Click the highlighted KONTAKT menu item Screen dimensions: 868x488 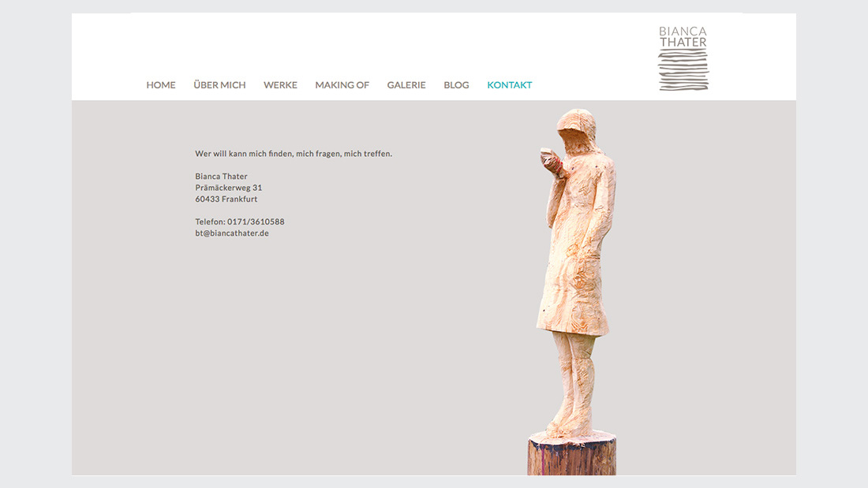509,84
